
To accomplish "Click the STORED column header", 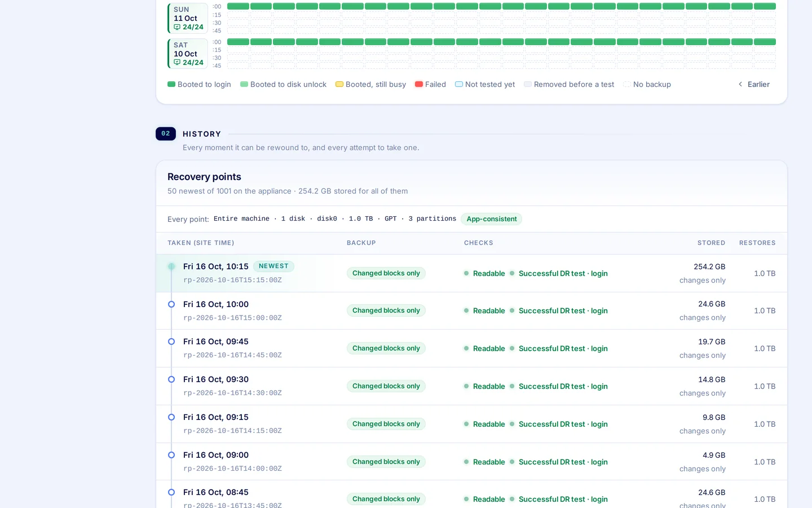I will [712, 243].
